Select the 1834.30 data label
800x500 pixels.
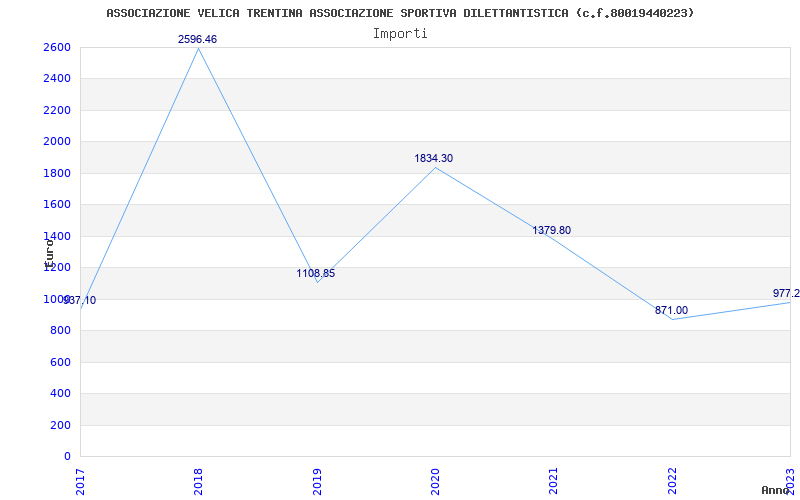[x=434, y=159]
